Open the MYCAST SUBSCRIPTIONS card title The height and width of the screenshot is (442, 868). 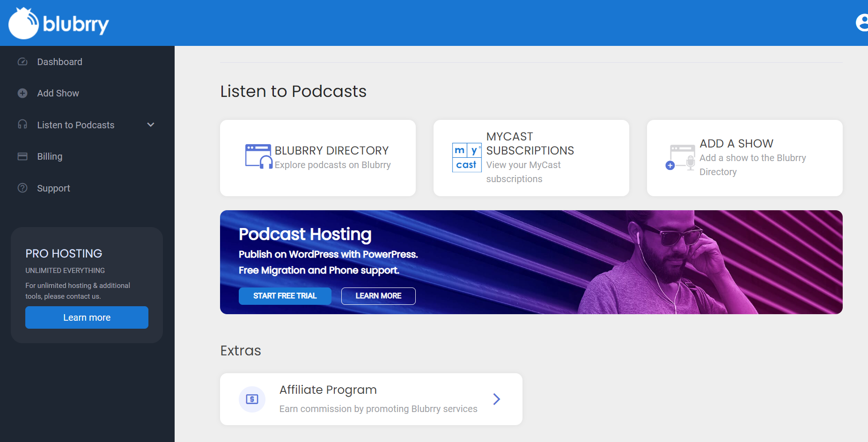530,143
